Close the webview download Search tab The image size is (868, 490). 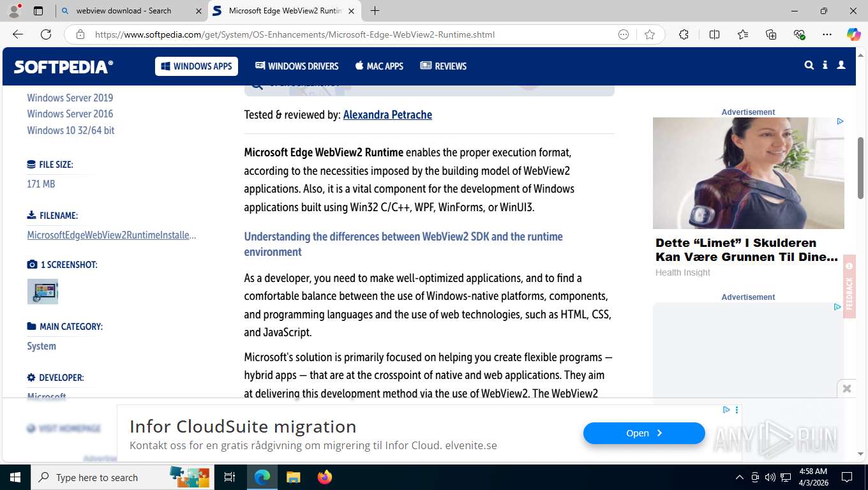(x=198, y=11)
